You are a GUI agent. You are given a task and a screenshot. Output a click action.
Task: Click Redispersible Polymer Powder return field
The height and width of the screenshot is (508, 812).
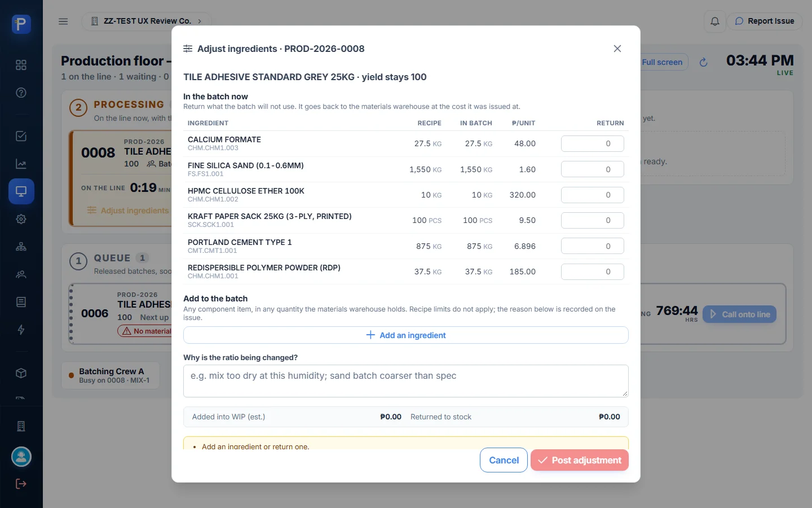[592, 271]
